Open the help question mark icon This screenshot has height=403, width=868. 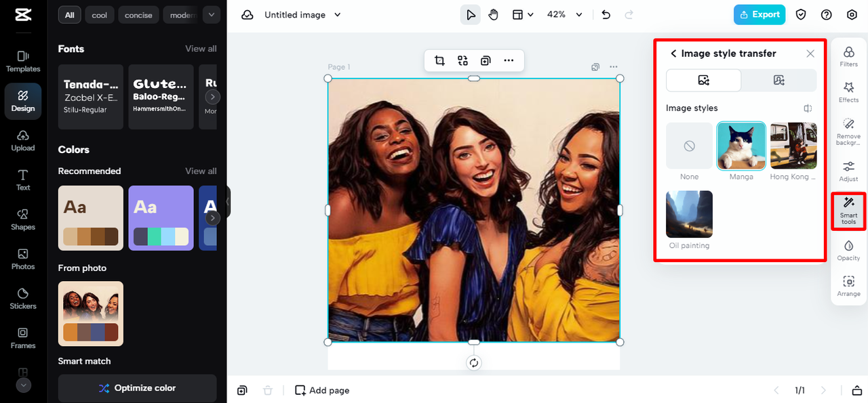[x=826, y=15]
